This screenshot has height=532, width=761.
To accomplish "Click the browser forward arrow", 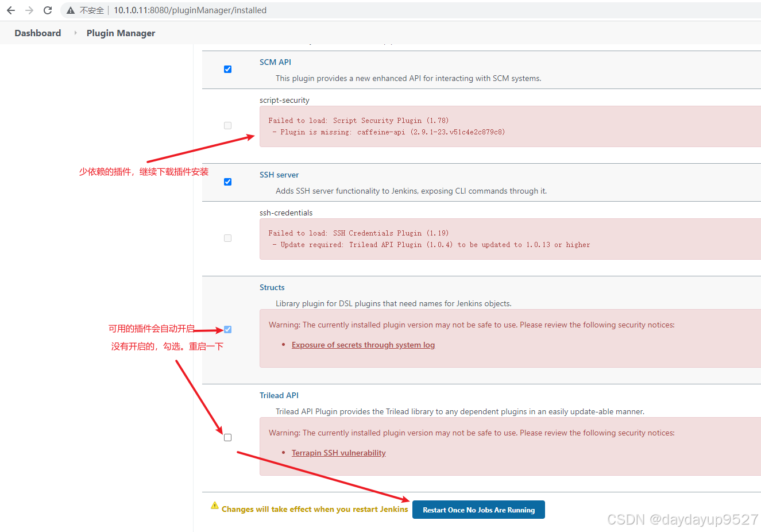I will click(29, 10).
